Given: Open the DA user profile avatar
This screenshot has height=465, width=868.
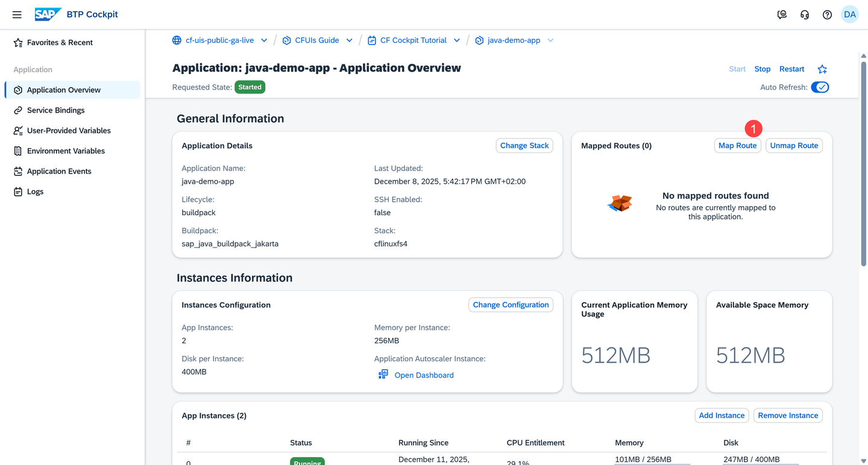Looking at the screenshot, I should (850, 14).
